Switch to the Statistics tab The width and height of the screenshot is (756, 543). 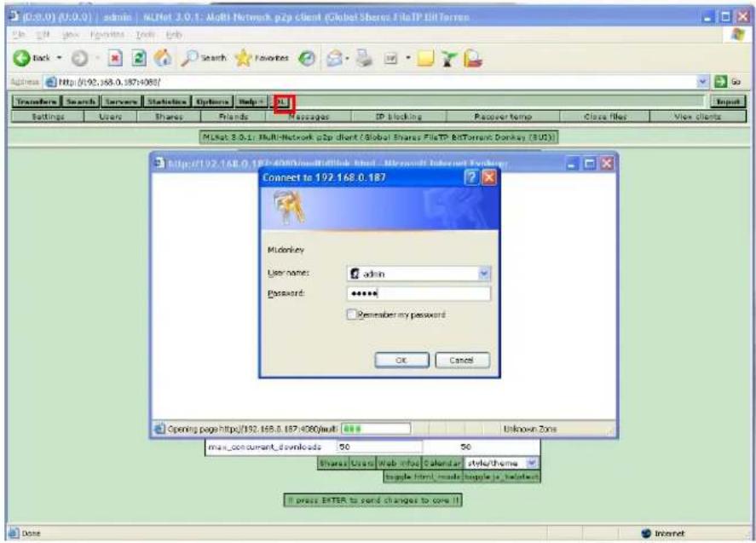click(x=166, y=101)
